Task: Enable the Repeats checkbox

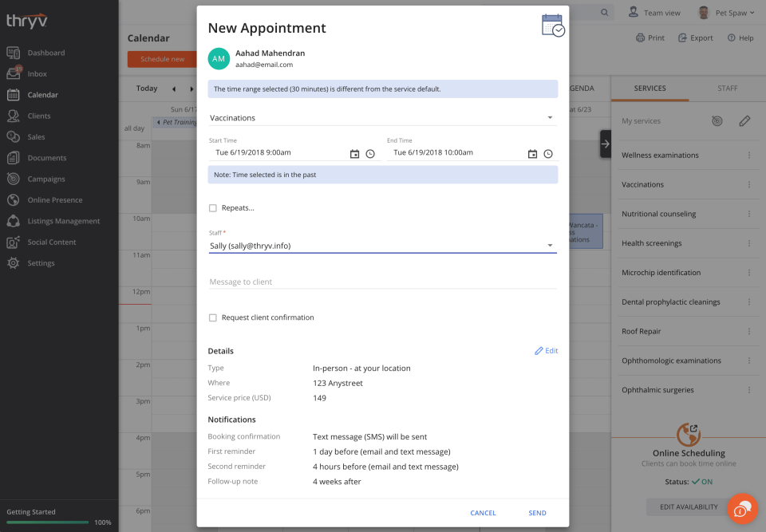Action: click(213, 208)
